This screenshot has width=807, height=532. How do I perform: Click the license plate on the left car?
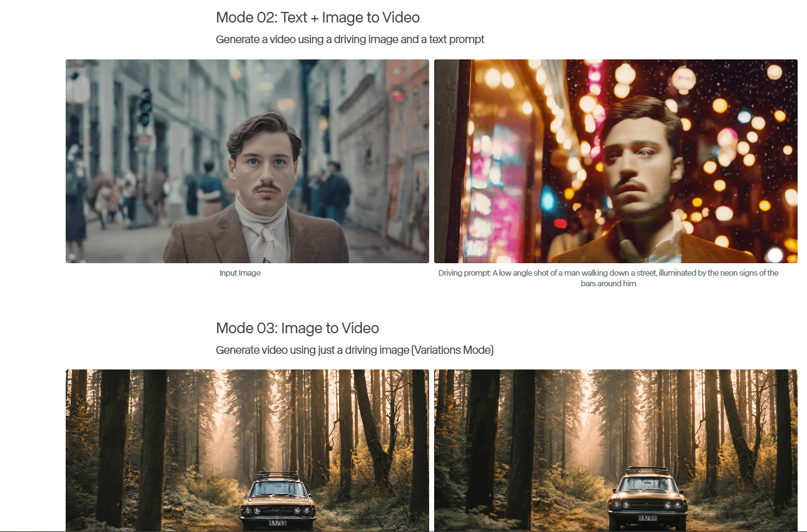(x=278, y=523)
